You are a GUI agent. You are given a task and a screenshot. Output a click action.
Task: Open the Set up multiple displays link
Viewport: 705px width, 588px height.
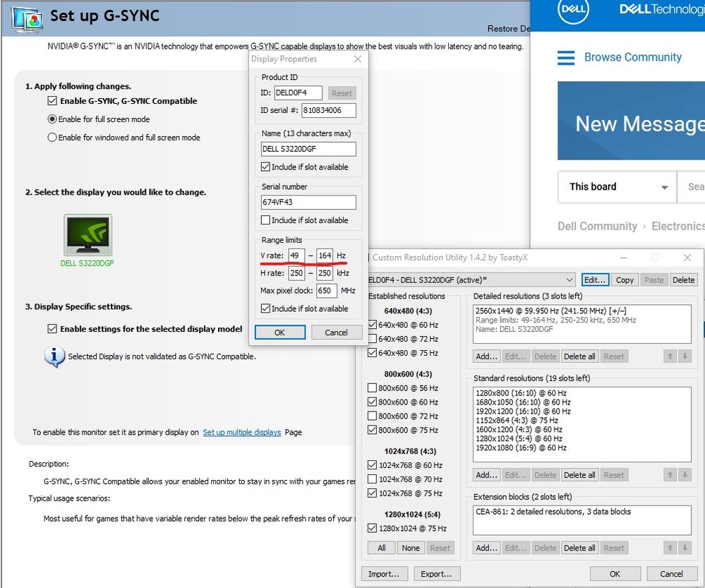tap(242, 432)
